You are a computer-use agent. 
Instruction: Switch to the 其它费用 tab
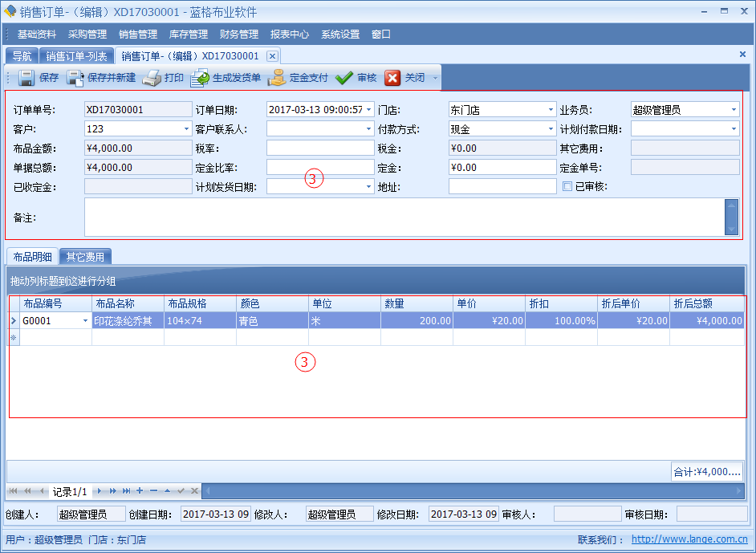click(85, 257)
